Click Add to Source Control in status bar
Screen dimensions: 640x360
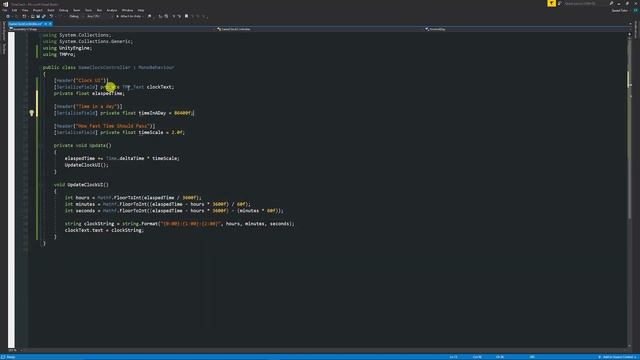(x=617, y=357)
